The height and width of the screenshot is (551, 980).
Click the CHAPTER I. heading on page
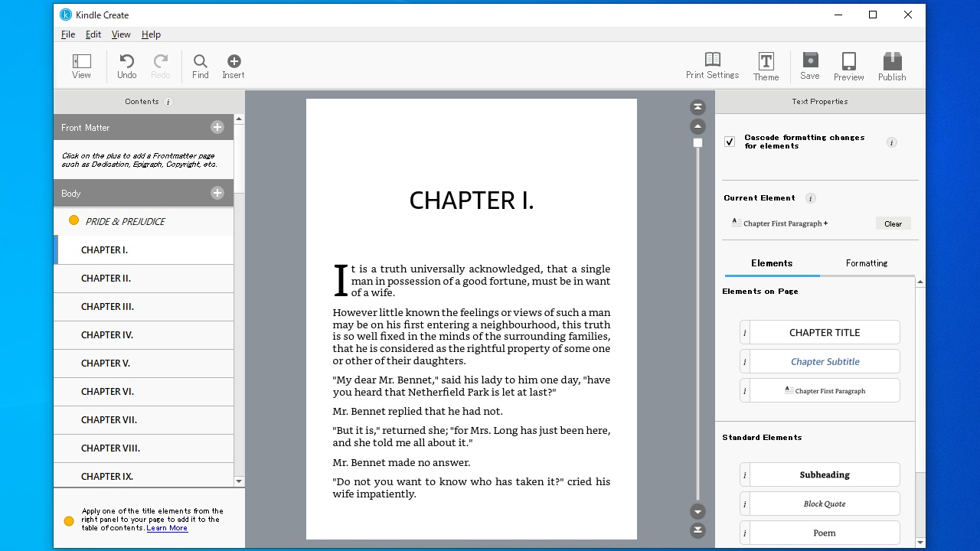click(x=472, y=201)
